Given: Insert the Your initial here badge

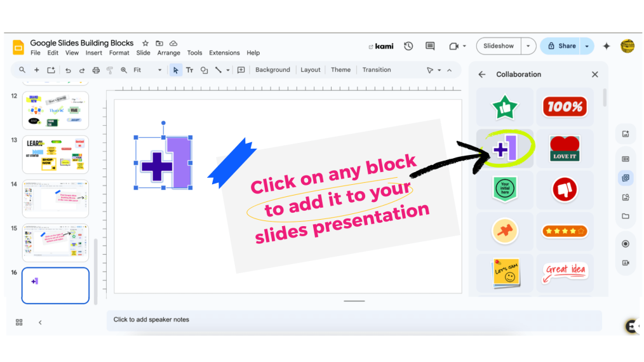Looking at the screenshot, I should tap(505, 189).
